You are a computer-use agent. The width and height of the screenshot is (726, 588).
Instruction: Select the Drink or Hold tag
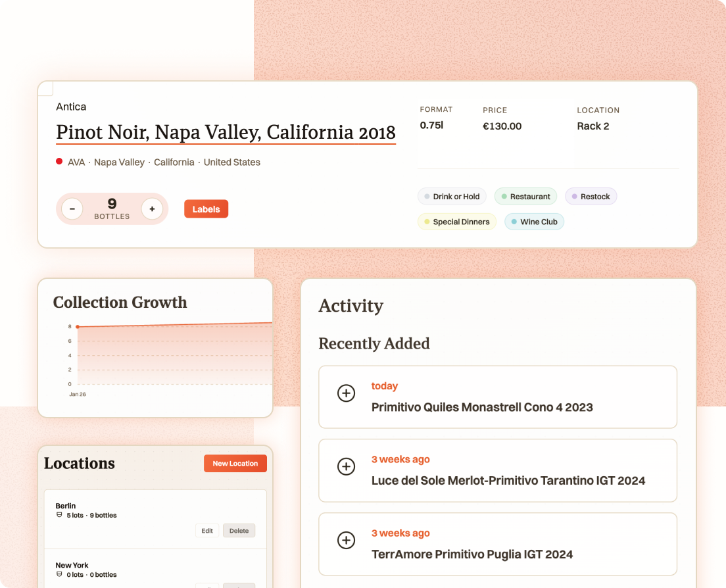tap(452, 197)
